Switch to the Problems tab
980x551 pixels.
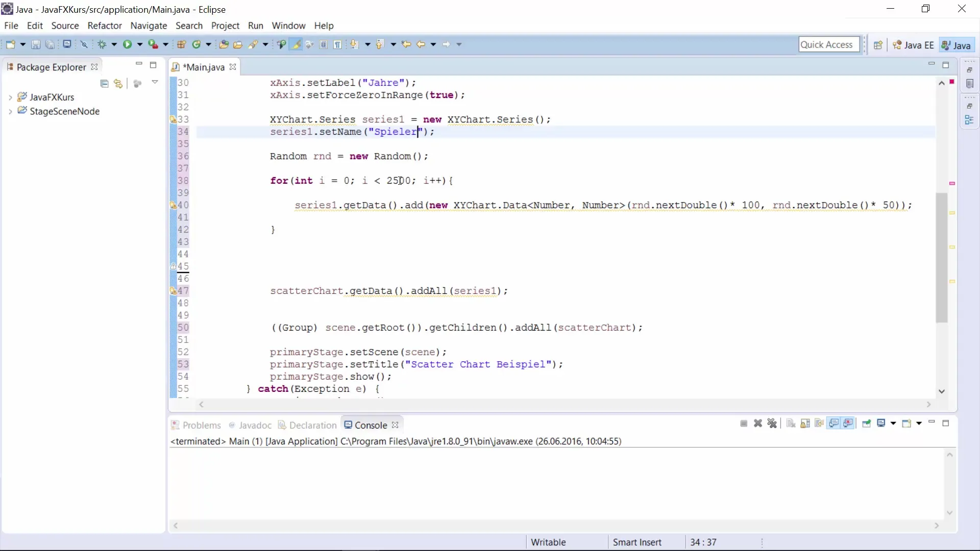coord(196,425)
